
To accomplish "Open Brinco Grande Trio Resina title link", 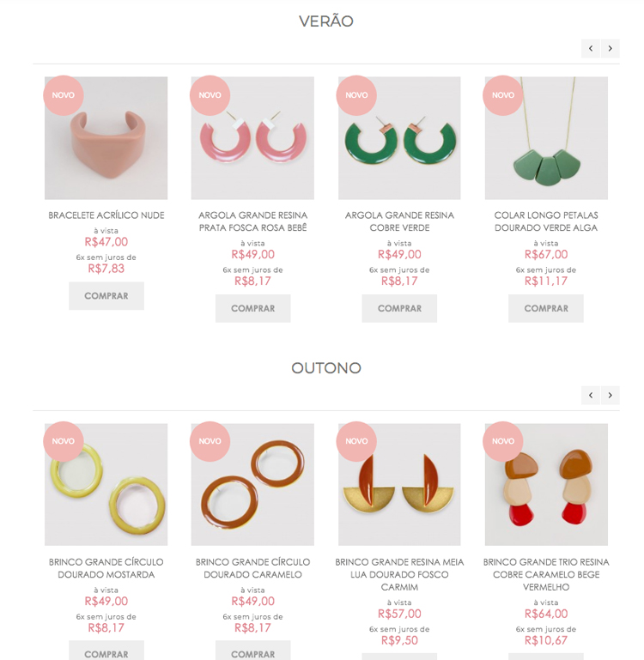I will [x=546, y=574].
